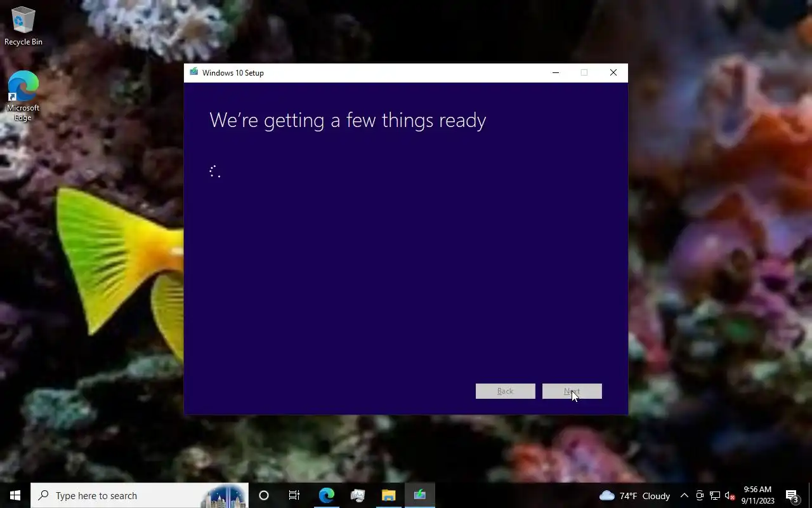The width and height of the screenshot is (812, 508).
Task: Launch Microsoft Edge from the taskbar
Action: click(326, 495)
